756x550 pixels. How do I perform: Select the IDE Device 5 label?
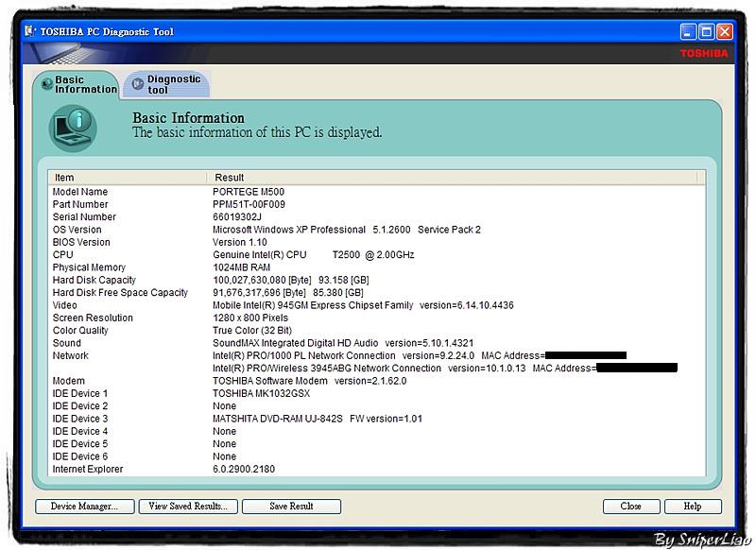click(80, 443)
